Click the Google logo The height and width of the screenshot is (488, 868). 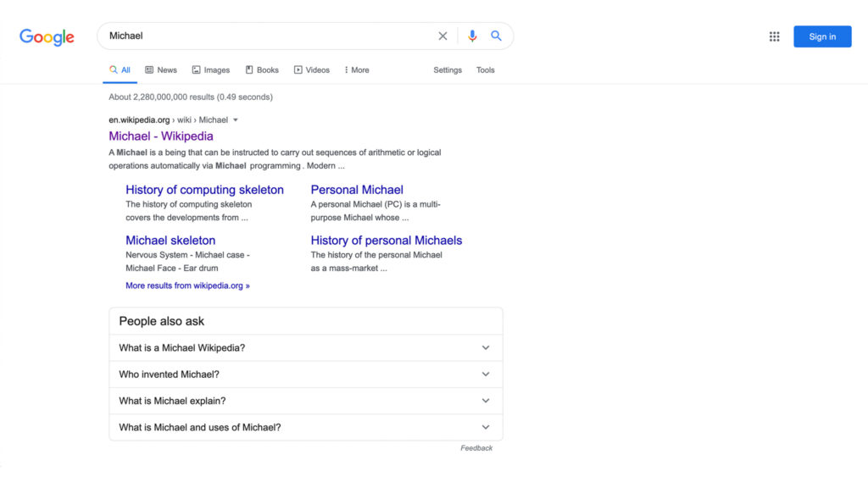pos(47,36)
